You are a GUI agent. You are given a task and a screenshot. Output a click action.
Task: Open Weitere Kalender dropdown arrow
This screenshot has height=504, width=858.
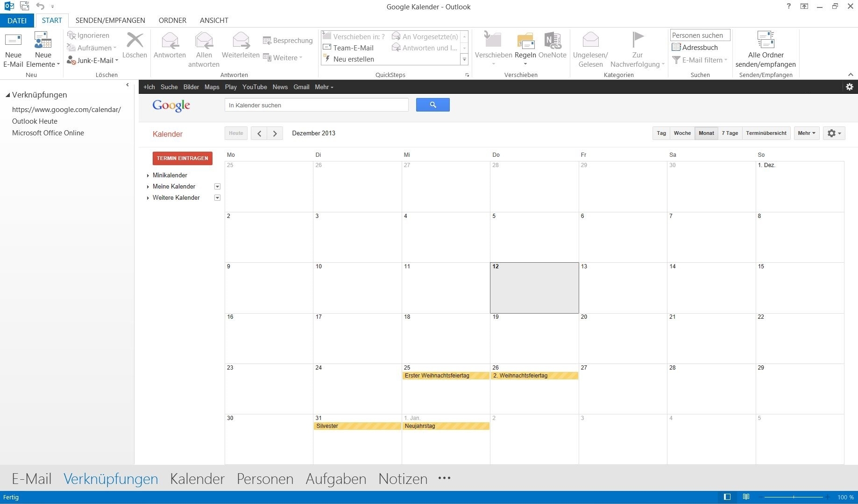(217, 198)
